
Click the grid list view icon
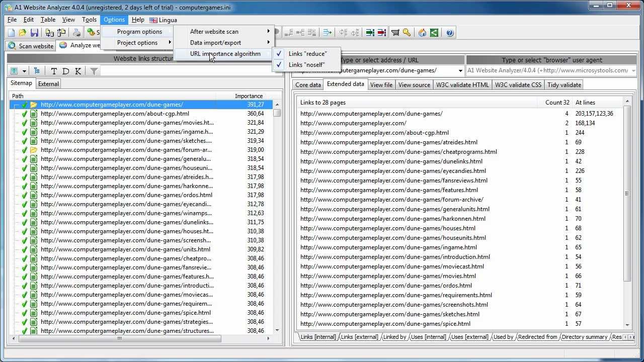coord(14,71)
